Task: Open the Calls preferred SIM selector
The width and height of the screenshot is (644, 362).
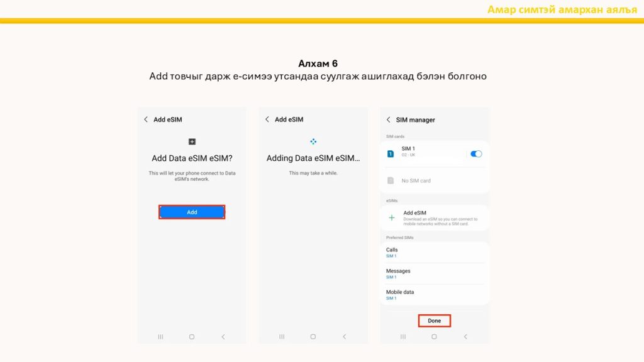Action: pyautogui.click(x=434, y=253)
